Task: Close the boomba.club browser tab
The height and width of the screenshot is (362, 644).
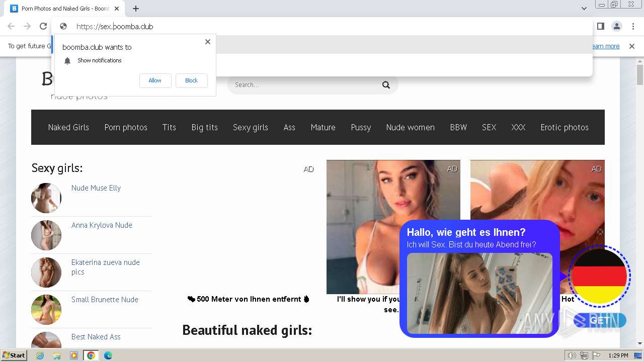Action: [117, 9]
